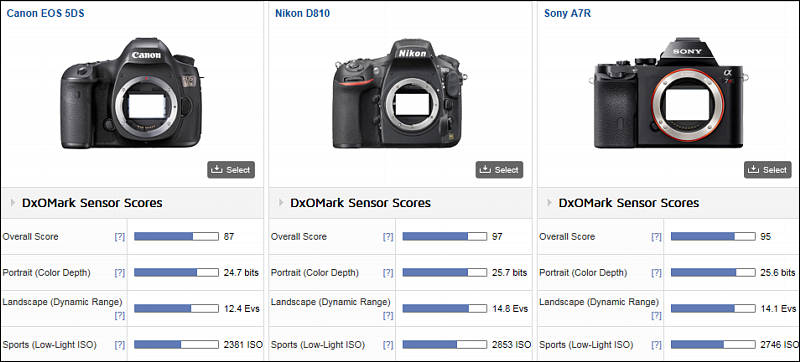This screenshot has height=362, width=800.
Task: Click the Nikon D810 camera image
Action: pos(400,93)
